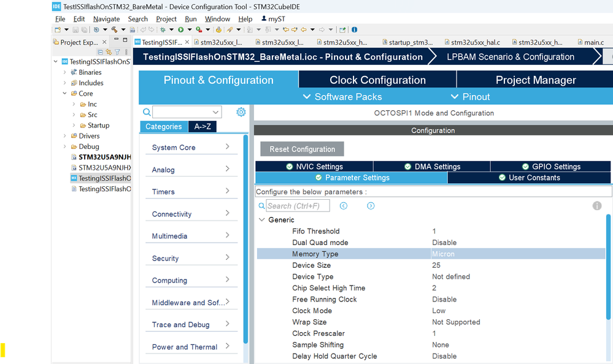Viewport: 613px width, 364px height.
Task: Open the Run button dropdown arrow
Action: (x=190, y=29)
